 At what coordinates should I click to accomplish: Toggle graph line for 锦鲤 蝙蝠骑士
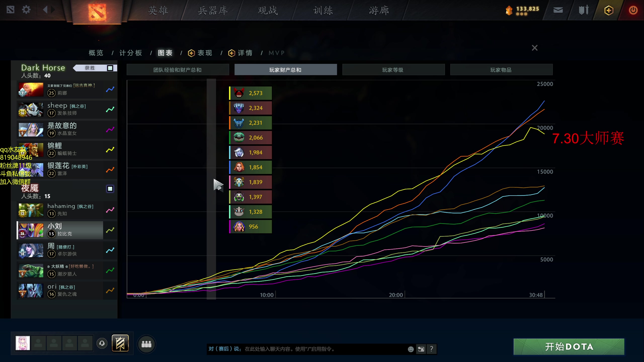click(x=110, y=150)
